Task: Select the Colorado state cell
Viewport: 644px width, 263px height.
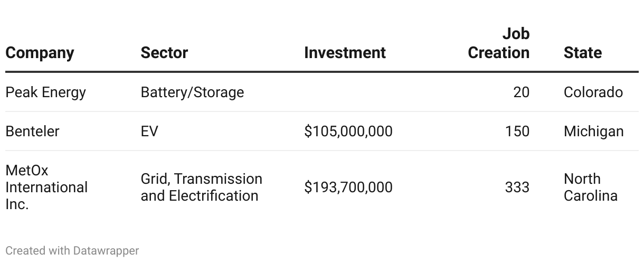Action: pos(593,92)
